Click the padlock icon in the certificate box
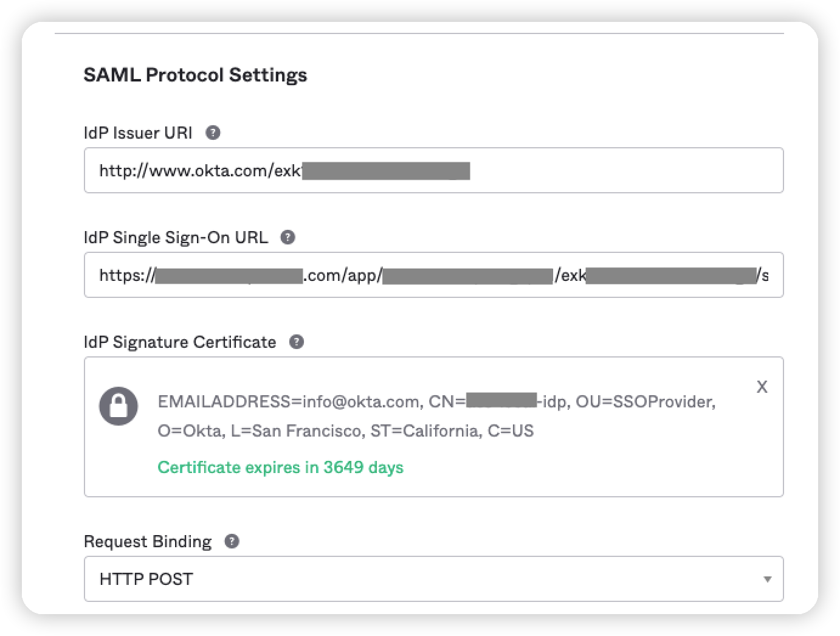 click(x=118, y=406)
